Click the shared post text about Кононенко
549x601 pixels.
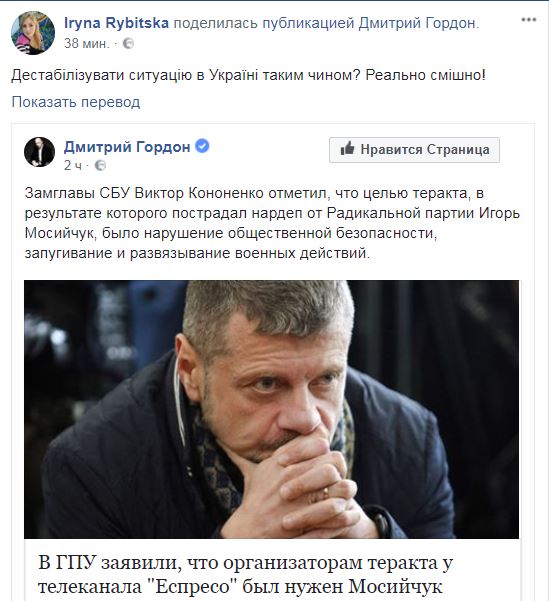(x=272, y=223)
